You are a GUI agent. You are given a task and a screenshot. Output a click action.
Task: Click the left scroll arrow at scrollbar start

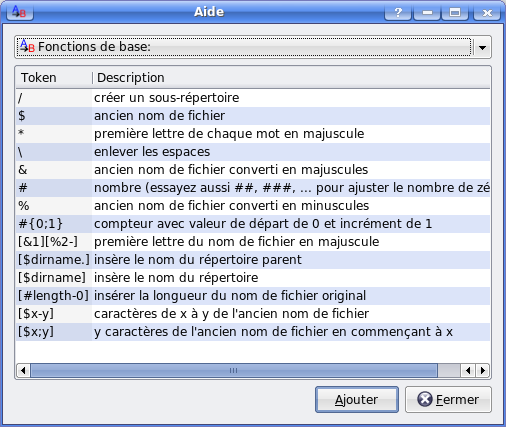pyautogui.click(x=23, y=370)
